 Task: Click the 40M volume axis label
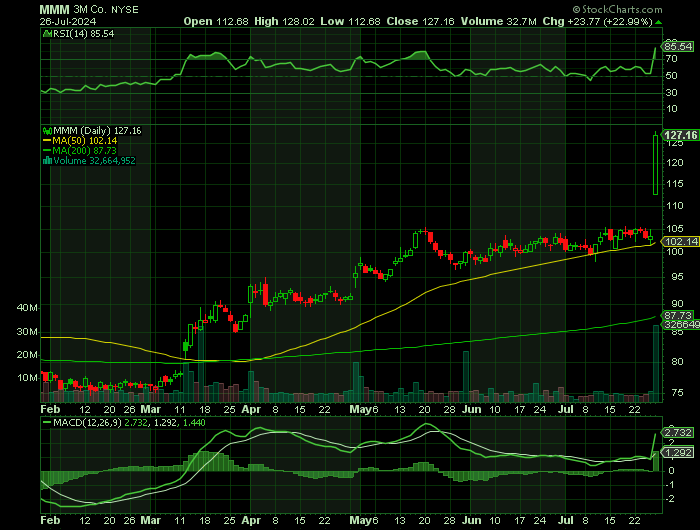pyautogui.click(x=27, y=308)
